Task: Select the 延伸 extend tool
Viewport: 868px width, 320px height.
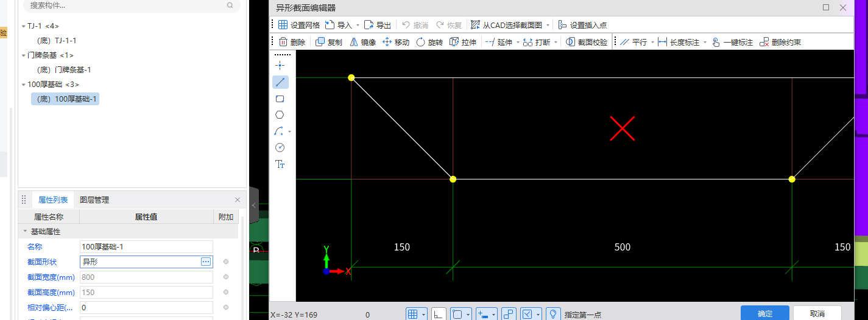Action: 499,42
